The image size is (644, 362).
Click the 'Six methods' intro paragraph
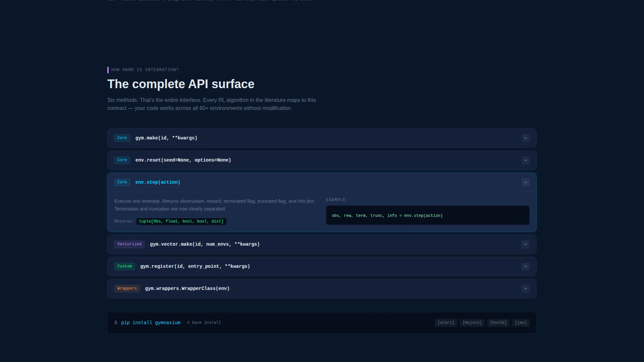[212, 104]
